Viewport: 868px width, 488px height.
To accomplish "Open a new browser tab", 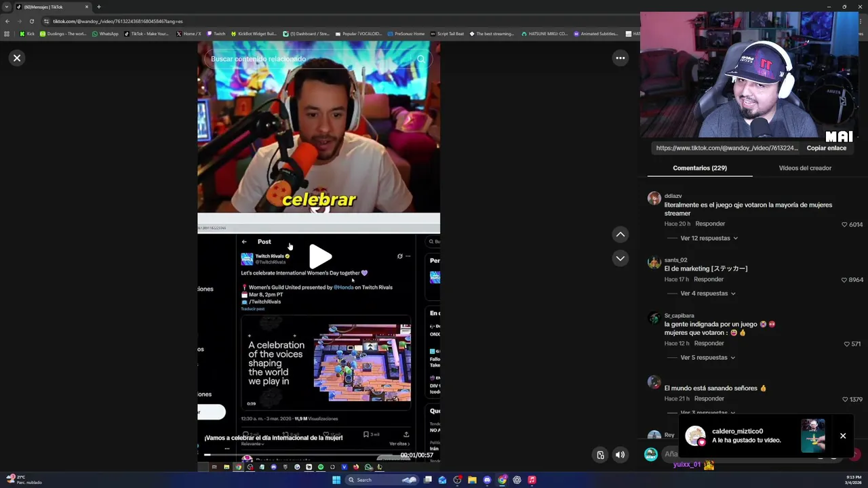I will pos(98,7).
